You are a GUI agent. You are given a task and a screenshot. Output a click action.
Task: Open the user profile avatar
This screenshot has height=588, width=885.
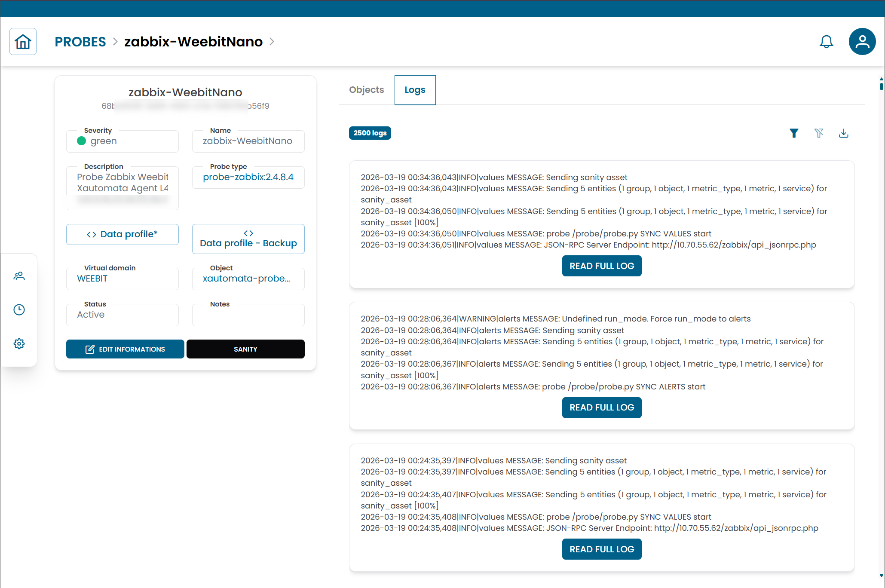[x=862, y=42]
